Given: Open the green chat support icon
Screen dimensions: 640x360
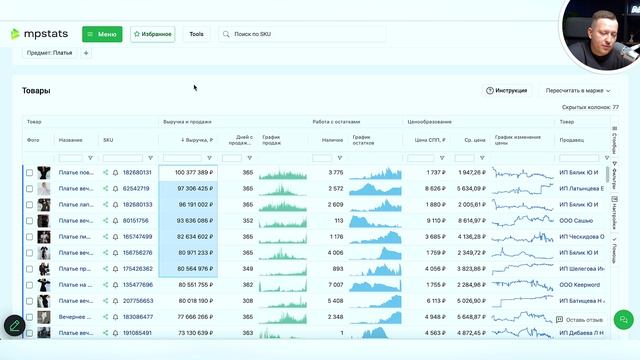Looking at the screenshot, I should tap(623, 320).
